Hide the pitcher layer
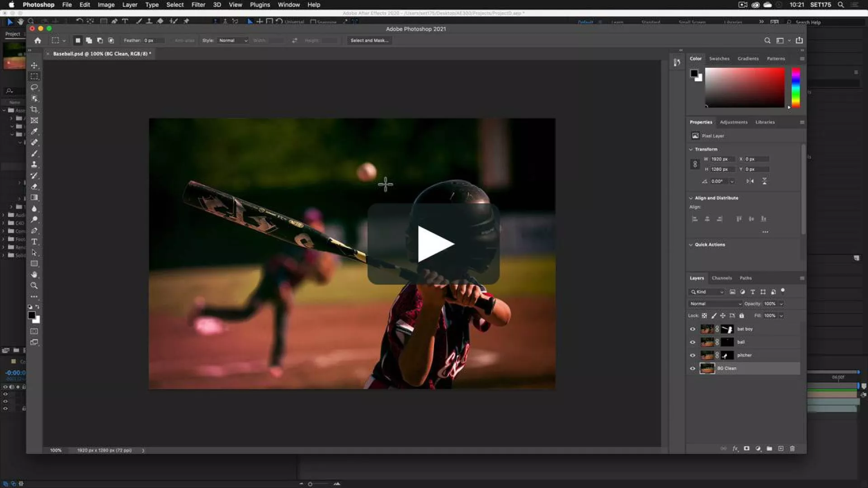 692,356
